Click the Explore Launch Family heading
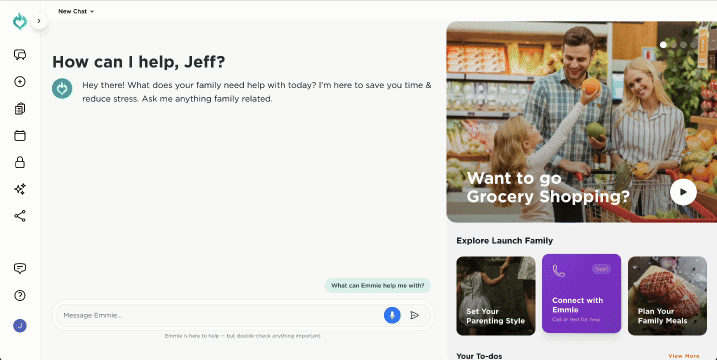Image resolution: width=717 pixels, height=360 pixels. pyautogui.click(x=504, y=241)
